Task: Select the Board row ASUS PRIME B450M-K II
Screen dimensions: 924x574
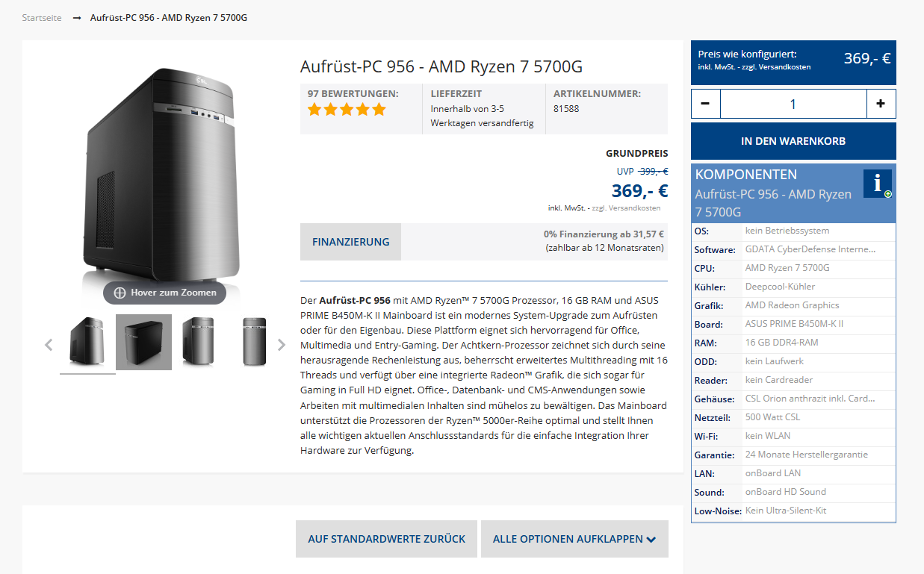Action: point(793,325)
